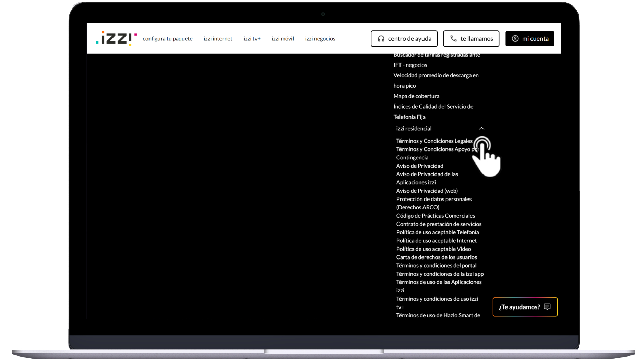Open Términos y Condiciones Apoyo por Contingencia
The width and height of the screenshot is (644, 362).
[x=438, y=153]
